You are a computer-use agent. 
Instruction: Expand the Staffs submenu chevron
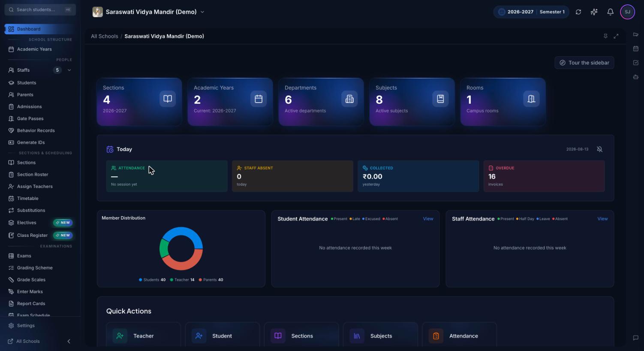69,70
